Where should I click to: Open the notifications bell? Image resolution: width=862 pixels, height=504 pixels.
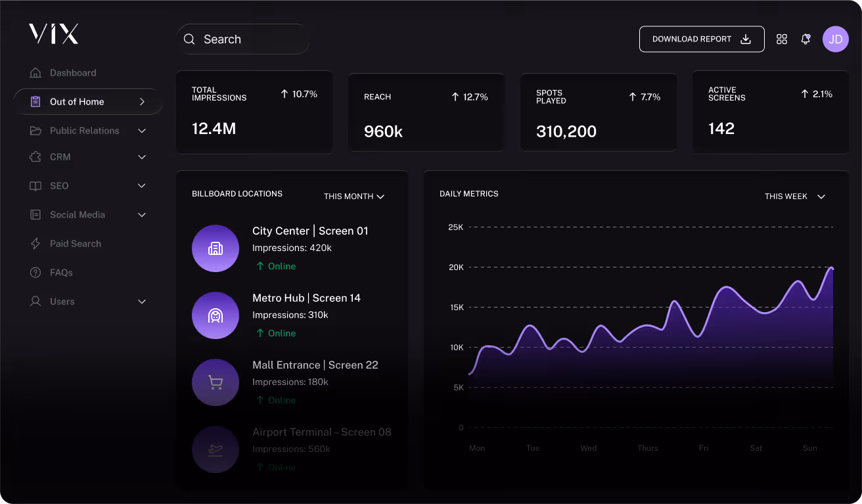[805, 39]
